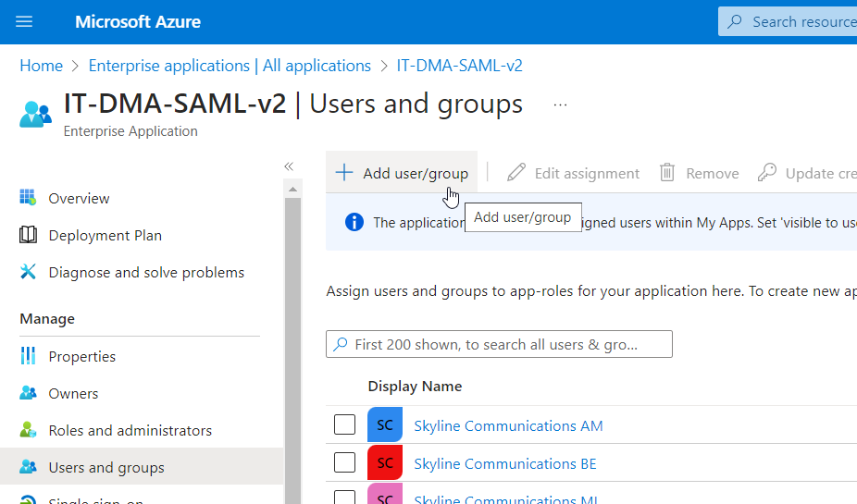Click the Roles and administrators person icon

(28, 430)
